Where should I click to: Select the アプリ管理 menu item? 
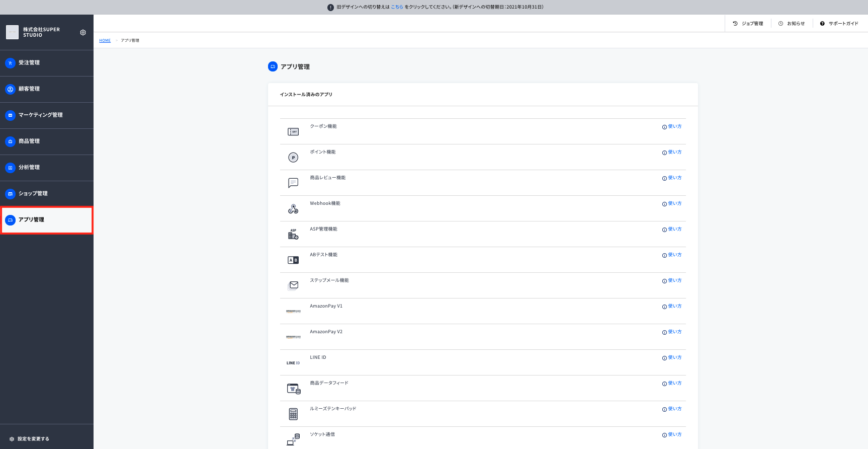(x=47, y=220)
